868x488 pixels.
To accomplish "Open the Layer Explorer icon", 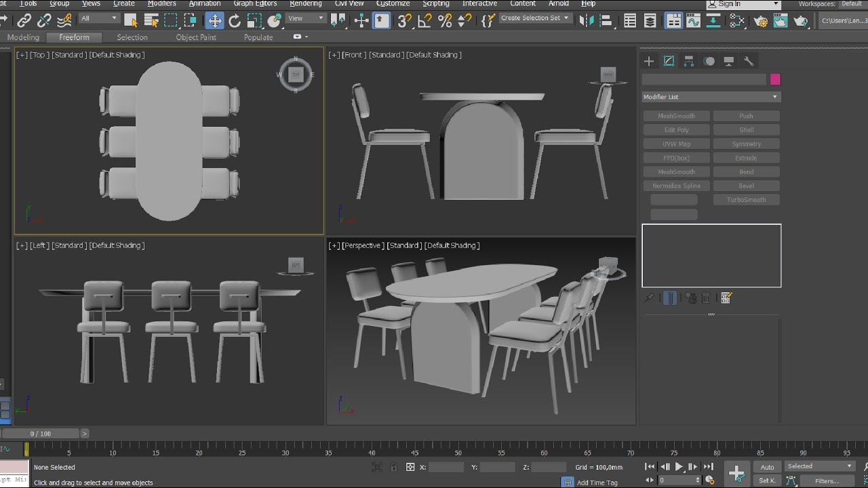I will [x=650, y=21].
